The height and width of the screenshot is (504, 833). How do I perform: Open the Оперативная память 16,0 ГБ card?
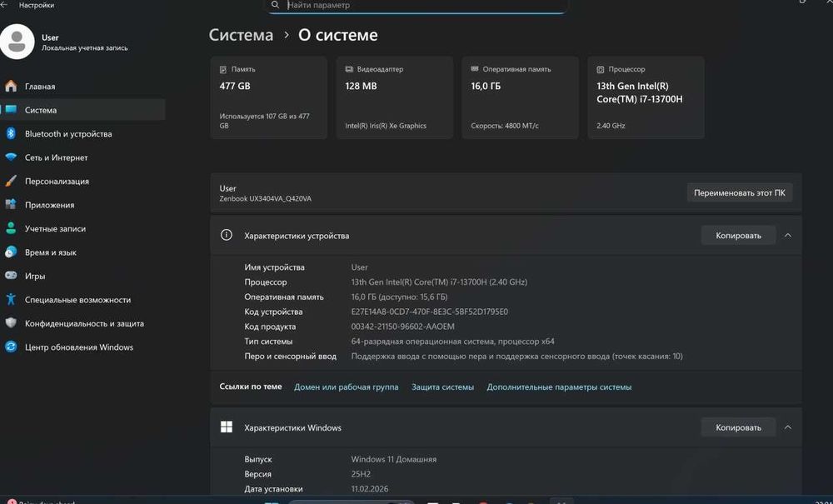pos(520,97)
